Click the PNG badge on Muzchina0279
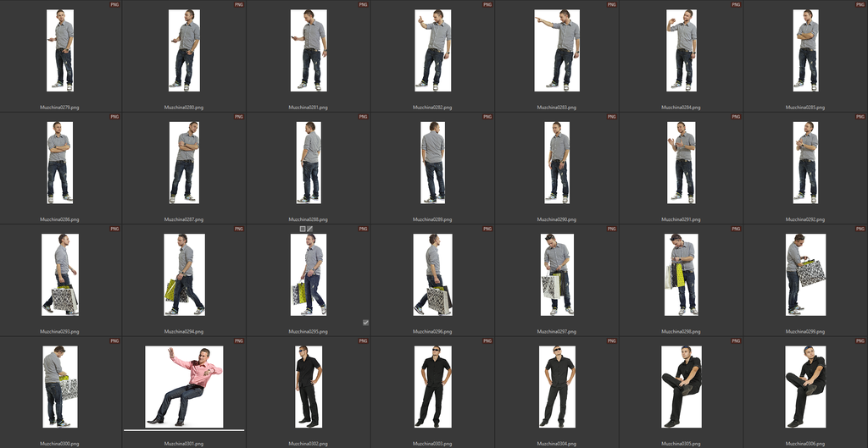Viewport: 868px width, 448px height. (114, 5)
